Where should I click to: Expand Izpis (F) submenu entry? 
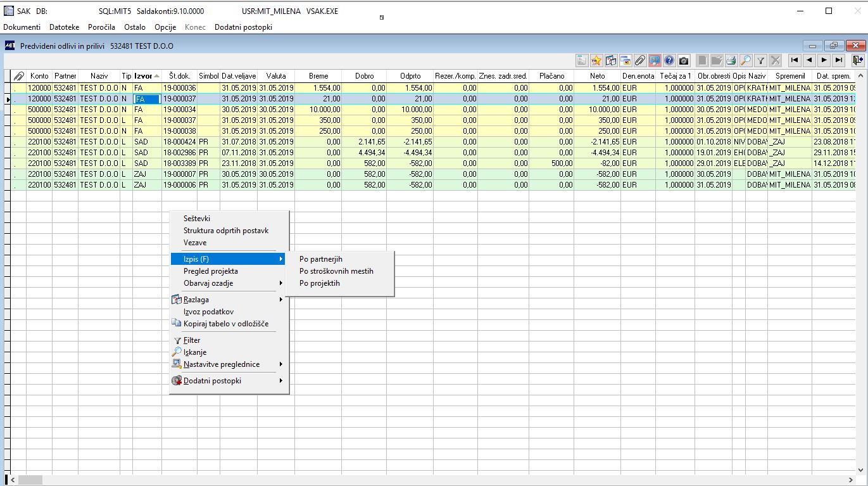(229, 259)
